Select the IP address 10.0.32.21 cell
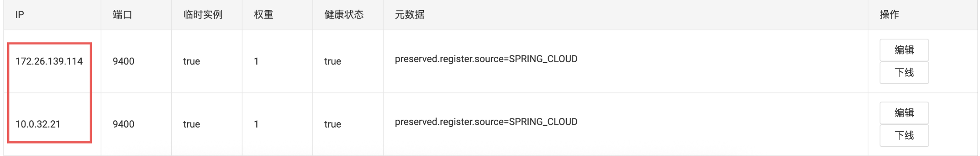This screenshot has width=980, height=156. tap(38, 124)
